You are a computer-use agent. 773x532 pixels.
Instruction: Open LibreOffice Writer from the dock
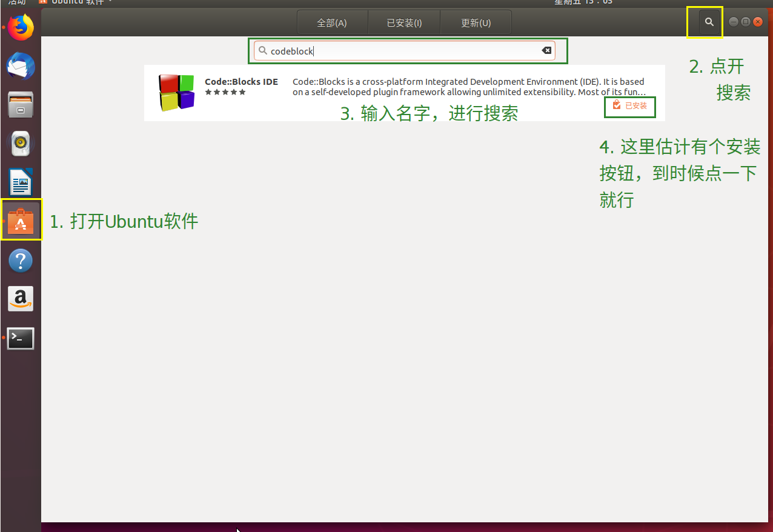(x=21, y=182)
